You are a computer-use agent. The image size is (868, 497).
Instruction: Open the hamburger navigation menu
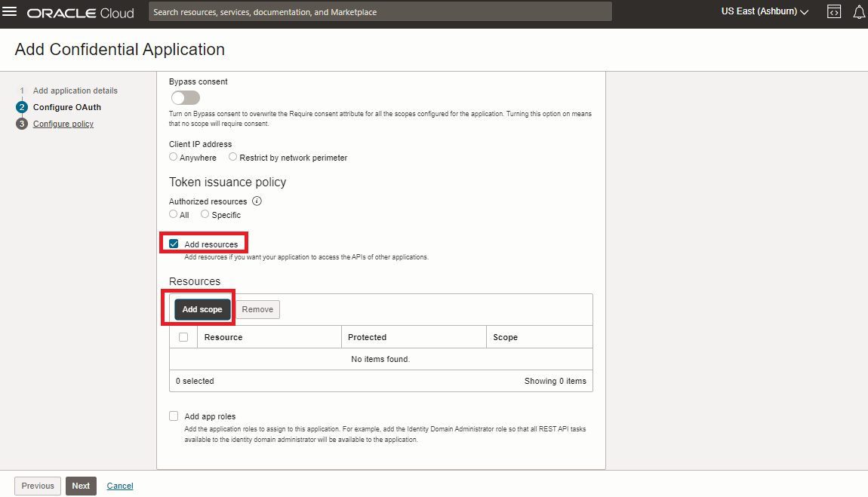coord(10,12)
